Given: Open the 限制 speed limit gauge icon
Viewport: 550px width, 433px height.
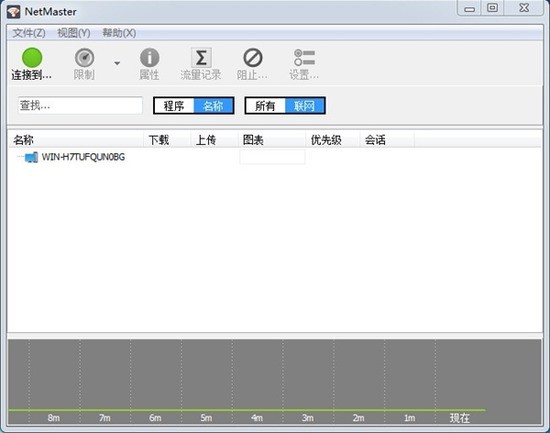Looking at the screenshot, I should (x=84, y=58).
